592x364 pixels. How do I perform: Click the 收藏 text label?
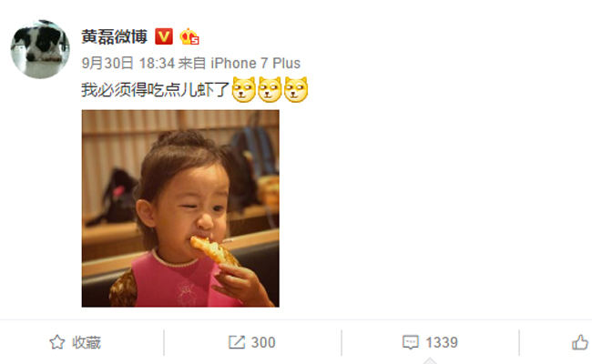click(87, 342)
